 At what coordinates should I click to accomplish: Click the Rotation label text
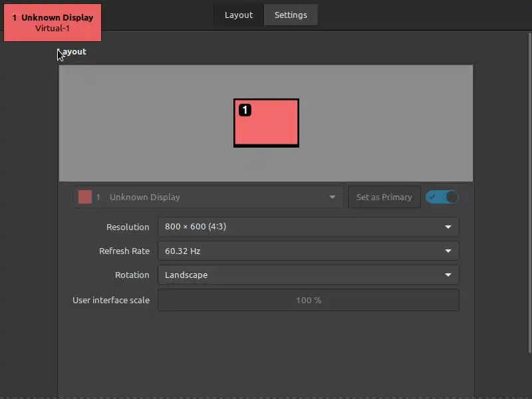(x=132, y=275)
